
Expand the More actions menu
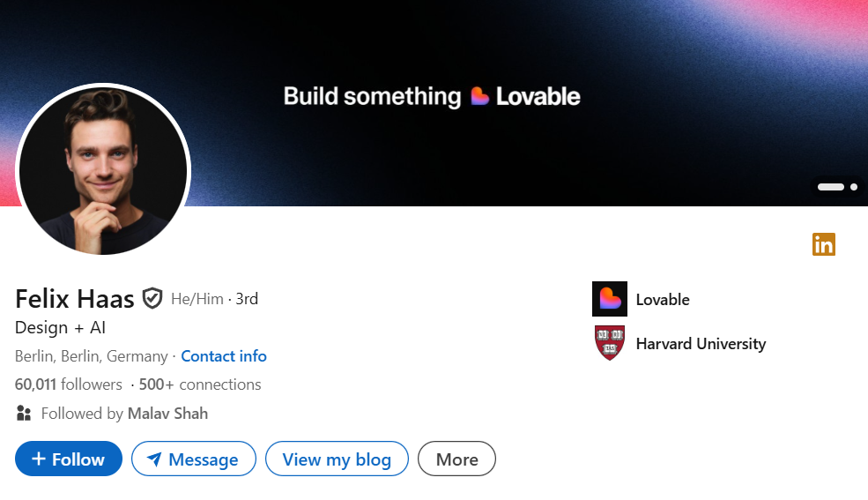[x=456, y=459]
